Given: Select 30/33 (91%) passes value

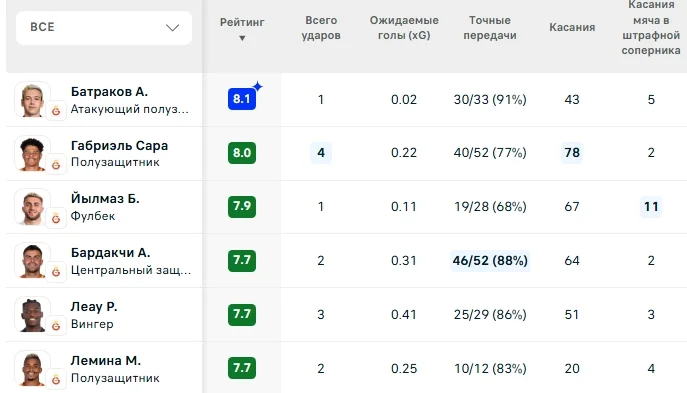Looking at the screenshot, I should click(490, 99).
